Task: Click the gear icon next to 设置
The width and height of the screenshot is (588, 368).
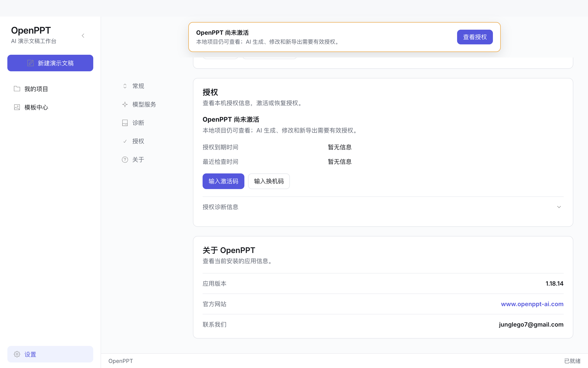Action: (x=17, y=354)
